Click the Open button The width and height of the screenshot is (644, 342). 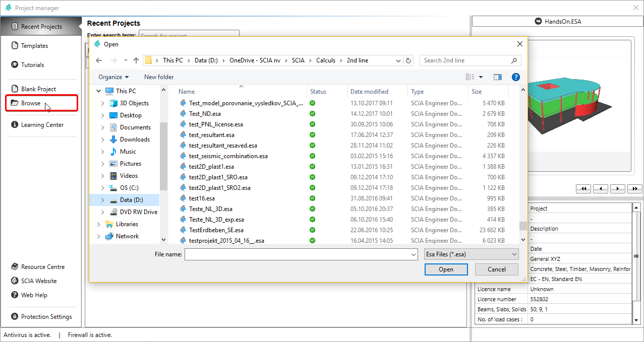pos(446,269)
